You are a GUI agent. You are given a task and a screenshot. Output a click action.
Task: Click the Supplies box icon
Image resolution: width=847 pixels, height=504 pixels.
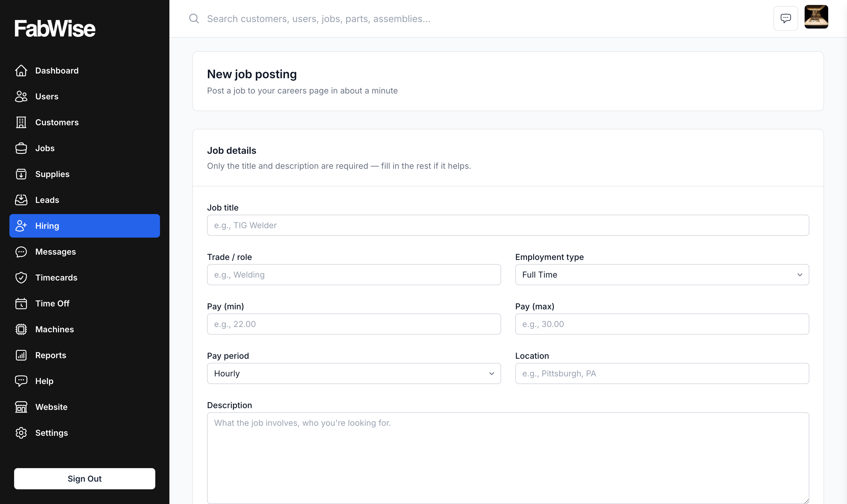point(21,174)
